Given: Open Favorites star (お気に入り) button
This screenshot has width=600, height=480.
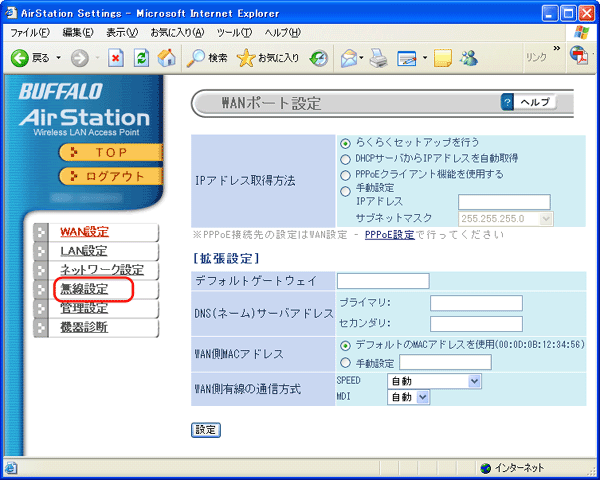Looking at the screenshot, I should pyautogui.click(x=268, y=58).
